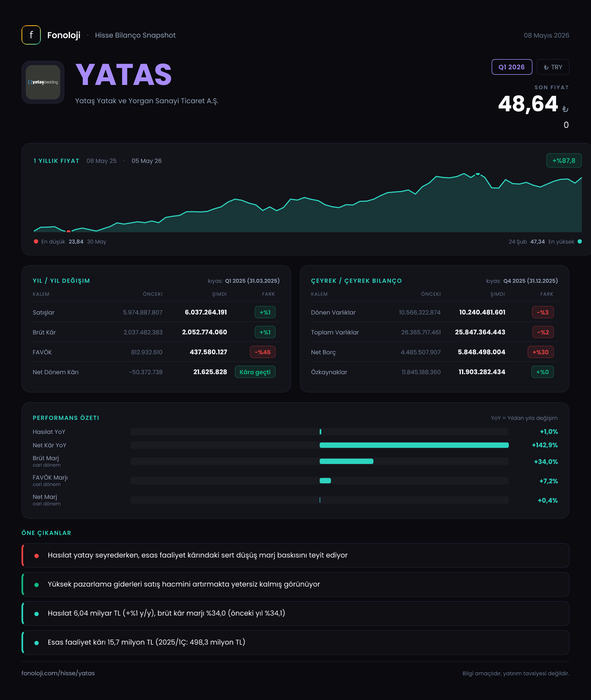Click the red lowest price marker on chart
591x700 pixels.
click(69, 231)
